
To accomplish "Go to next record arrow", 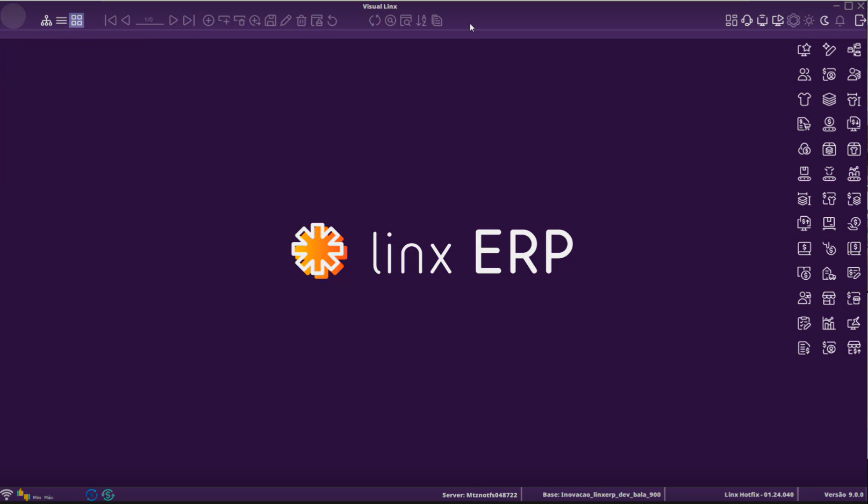I will coord(173,20).
